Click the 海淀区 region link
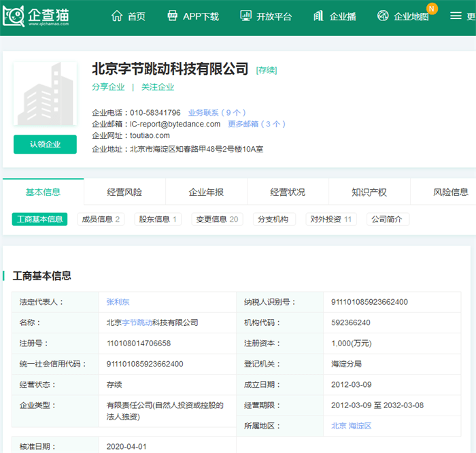The width and height of the screenshot is (476, 453). [x=360, y=426]
